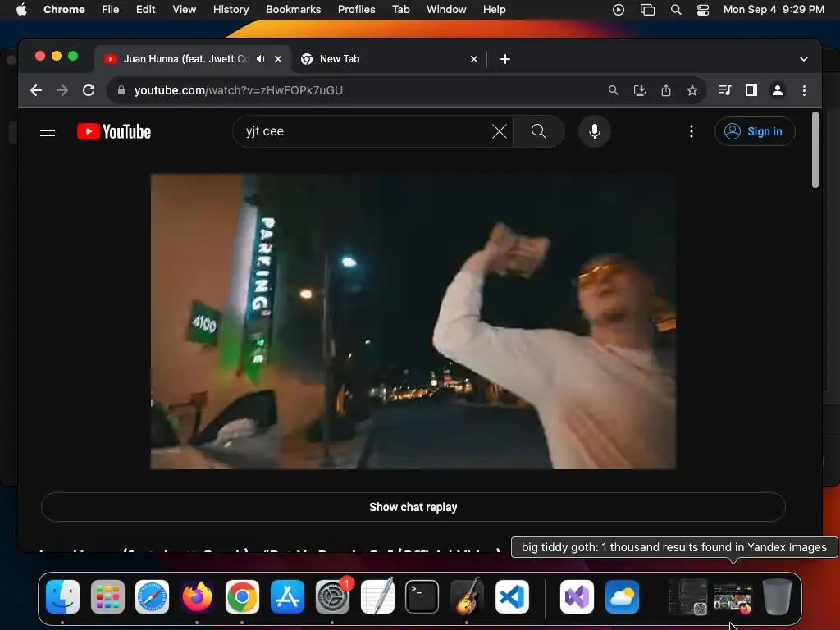
Task: Open YouTube settings three-dot menu
Action: pyautogui.click(x=691, y=131)
